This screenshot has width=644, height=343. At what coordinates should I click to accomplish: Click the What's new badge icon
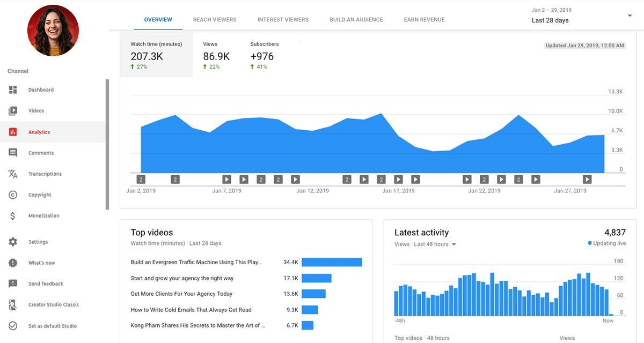point(13,263)
